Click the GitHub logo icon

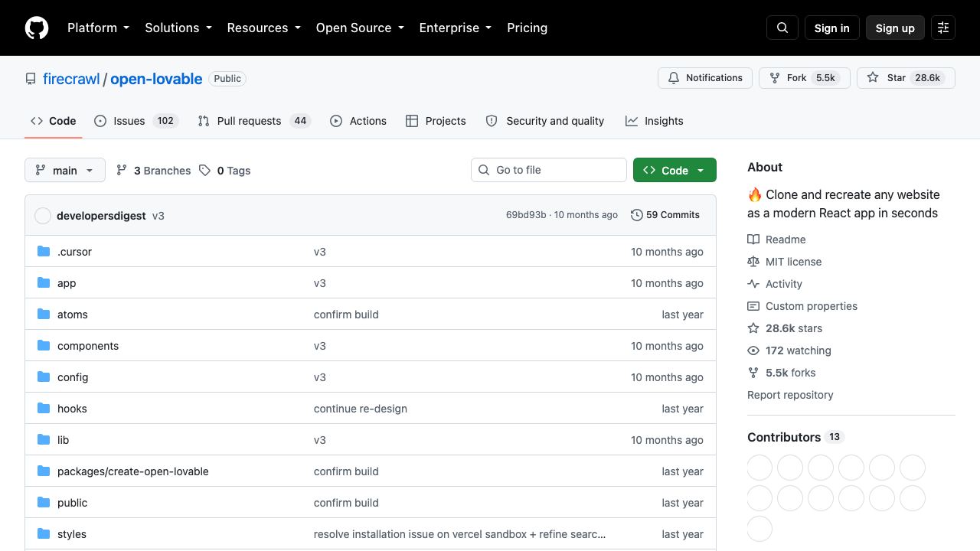(x=37, y=28)
